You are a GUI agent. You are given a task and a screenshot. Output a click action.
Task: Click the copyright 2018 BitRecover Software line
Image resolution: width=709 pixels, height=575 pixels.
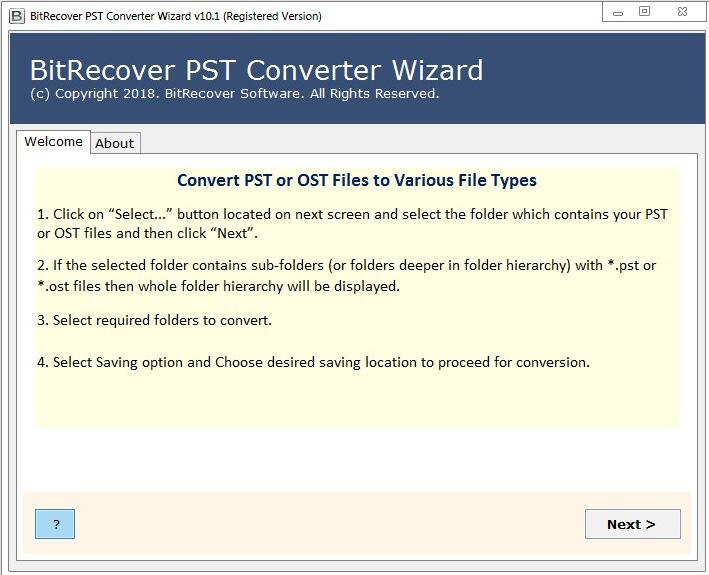pyautogui.click(x=235, y=94)
